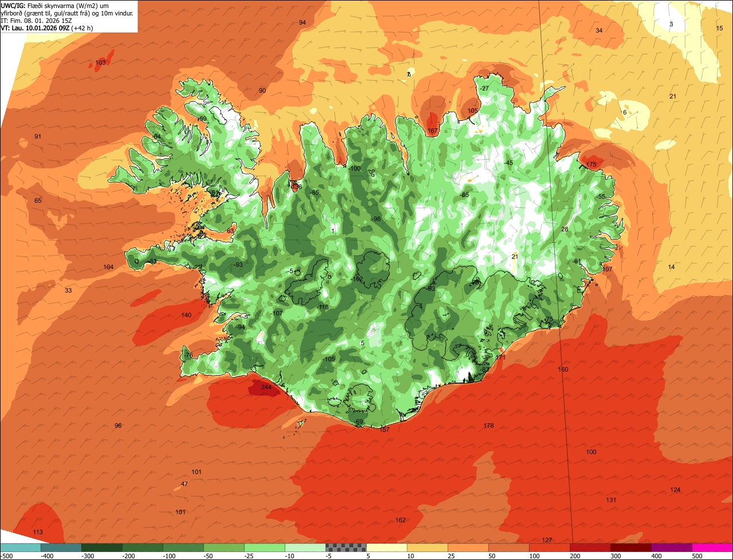Click the value 113 in the bottom left corner

tap(38, 533)
